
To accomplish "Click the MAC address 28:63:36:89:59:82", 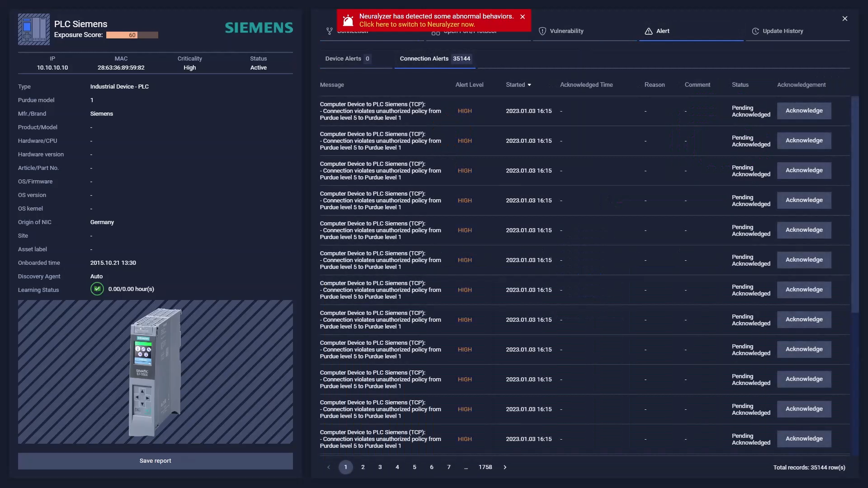I will (x=121, y=68).
